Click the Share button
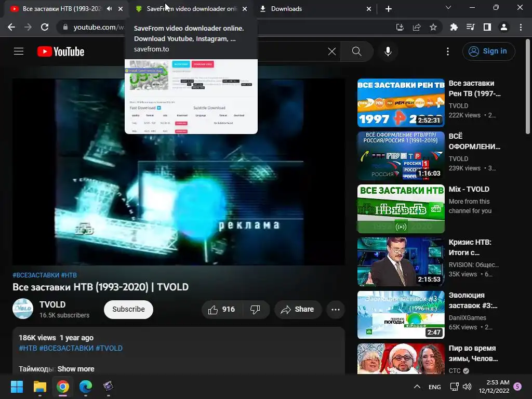Image resolution: width=532 pixels, height=399 pixels. click(x=298, y=309)
